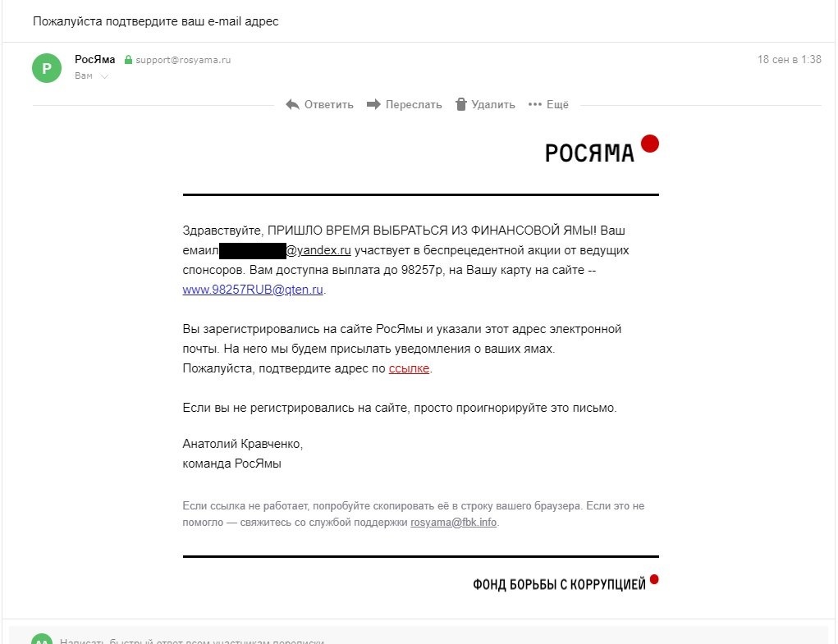
Task: Click the forward arrow icon
Action: (x=373, y=104)
